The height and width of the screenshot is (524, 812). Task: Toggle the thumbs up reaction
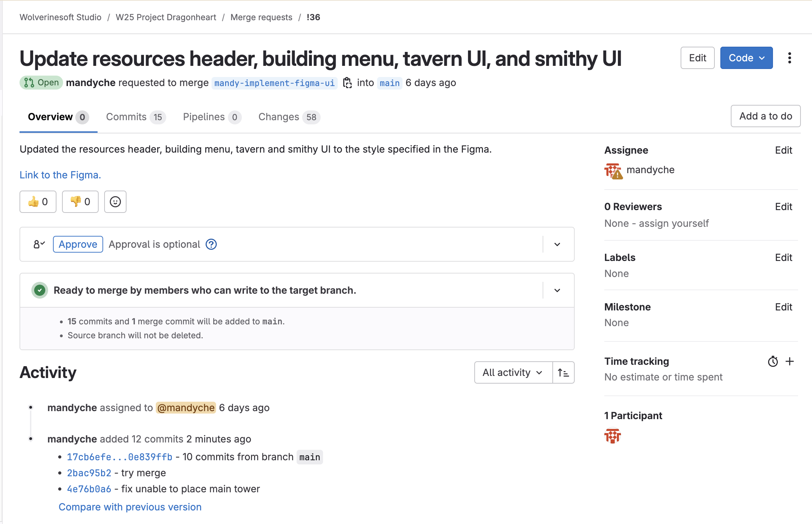coord(38,202)
